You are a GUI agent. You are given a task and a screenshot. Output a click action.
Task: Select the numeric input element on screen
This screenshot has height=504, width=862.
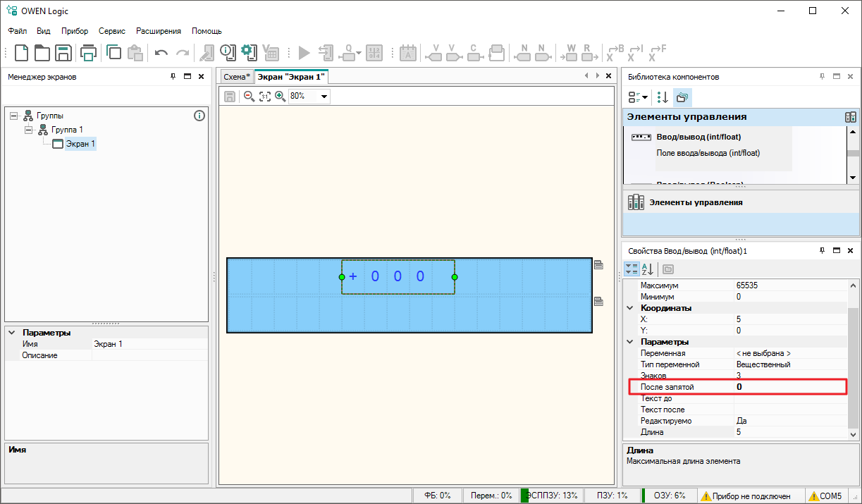(398, 276)
